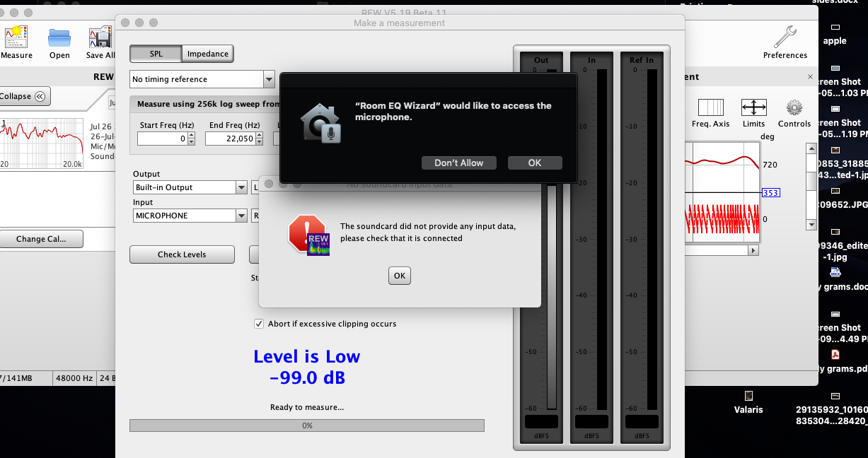Click the graph vertical scrollbar
Screen dimensions: 868x458
(811, 186)
